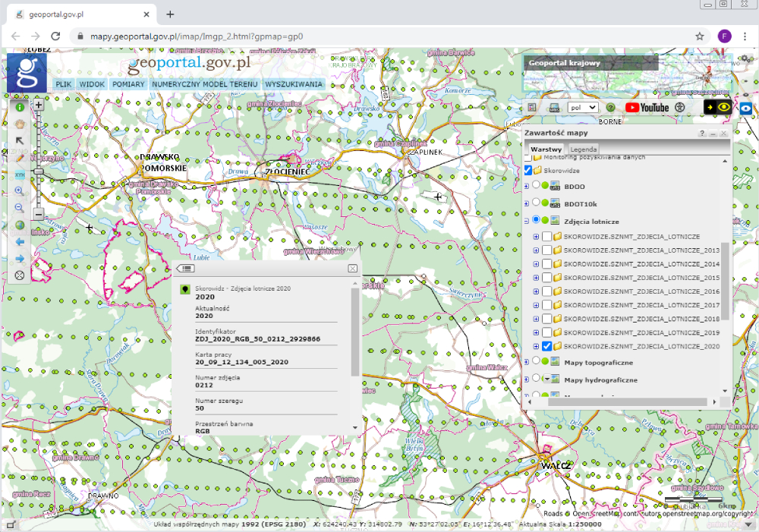Open the 'pol' language dropdown
This screenshot has height=532, width=759.
(582, 108)
